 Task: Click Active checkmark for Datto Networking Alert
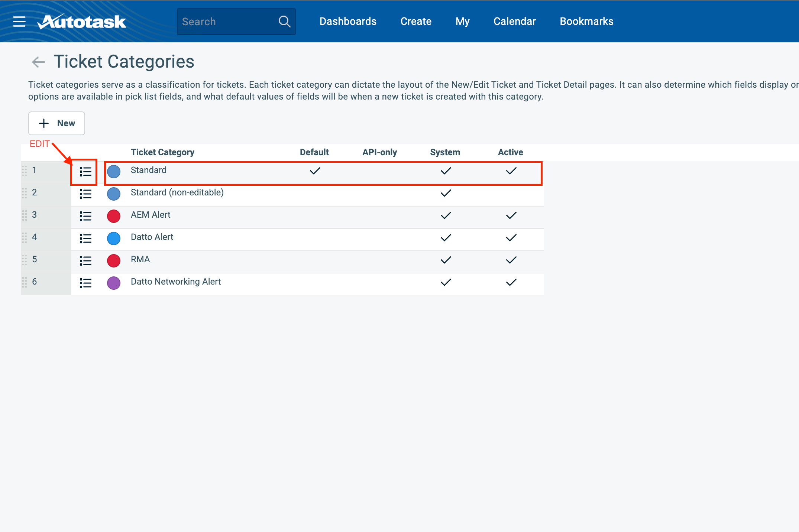pos(511,282)
